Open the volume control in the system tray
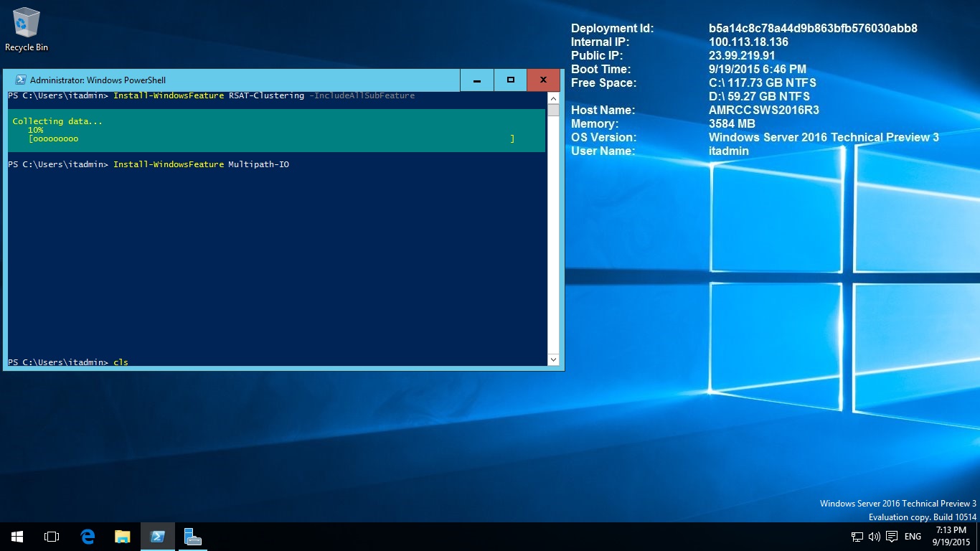980x551 pixels. coord(874,537)
